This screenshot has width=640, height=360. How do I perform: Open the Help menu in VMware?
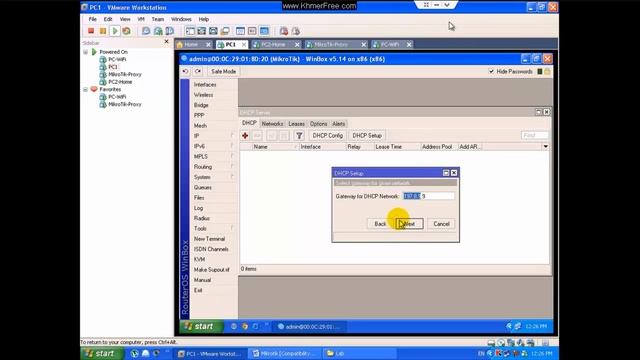[x=204, y=19]
